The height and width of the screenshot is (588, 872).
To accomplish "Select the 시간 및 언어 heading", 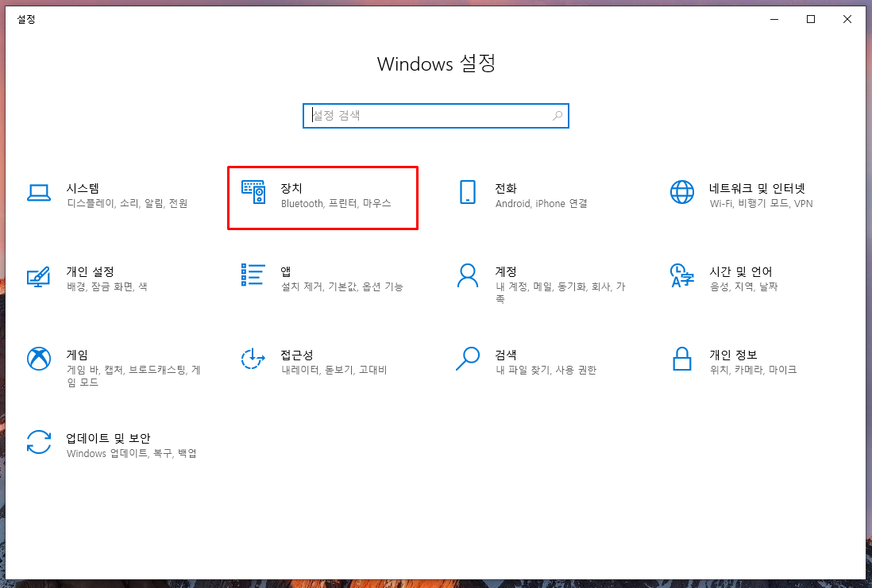I will tap(741, 271).
